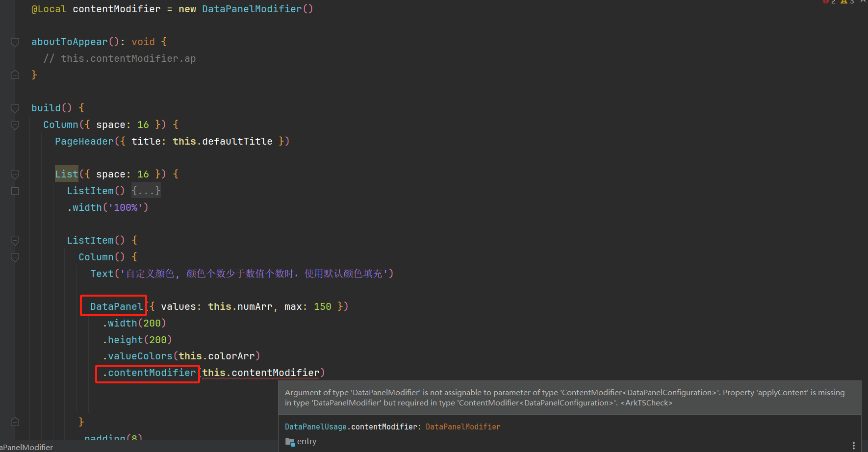Click this.colorArr in valueColors
Screen dimensions: 868x452
point(217,356)
